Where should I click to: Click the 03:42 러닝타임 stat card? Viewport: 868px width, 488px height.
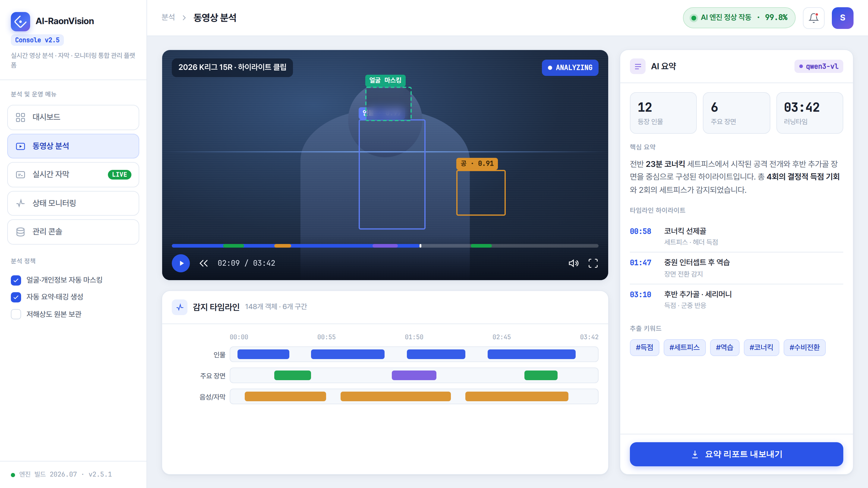pos(809,113)
